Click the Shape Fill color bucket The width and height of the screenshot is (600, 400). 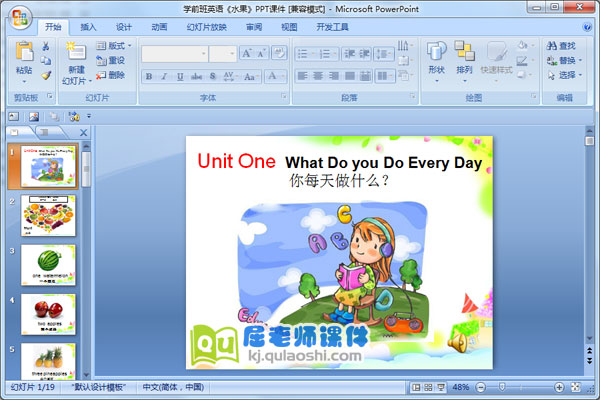(x=523, y=46)
